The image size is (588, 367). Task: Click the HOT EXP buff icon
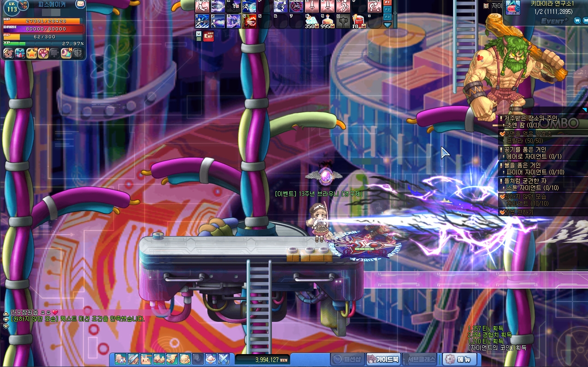coord(209,36)
